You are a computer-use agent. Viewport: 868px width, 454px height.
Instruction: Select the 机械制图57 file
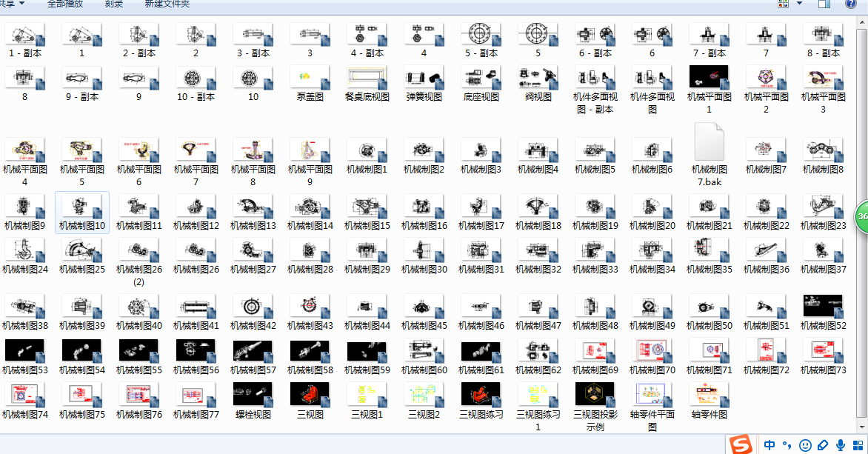coord(253,357)
